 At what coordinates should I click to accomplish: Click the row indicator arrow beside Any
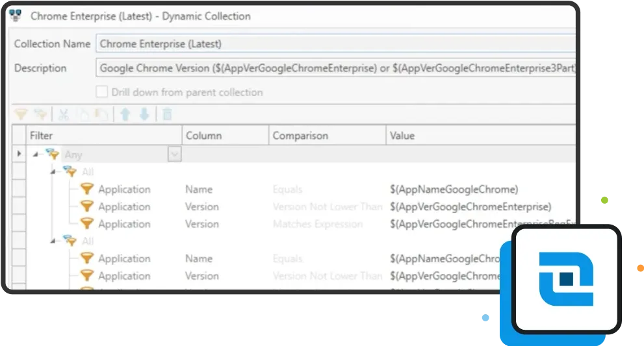(x=19, y=153)
